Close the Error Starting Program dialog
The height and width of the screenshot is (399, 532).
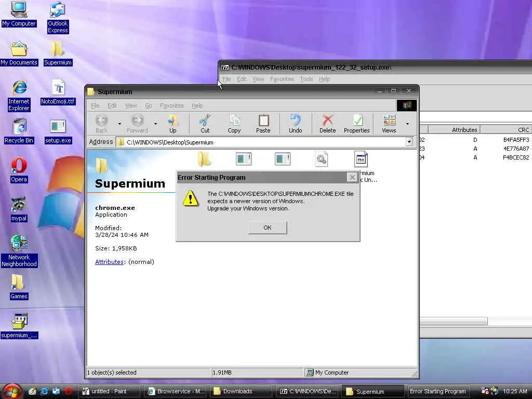point(352,177)
